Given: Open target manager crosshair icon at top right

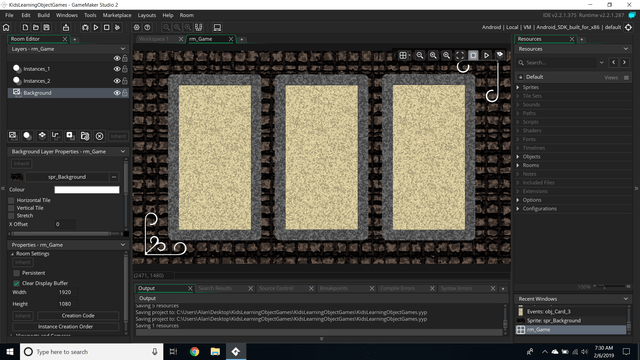Looking at the screenshot, I should coord(628,27).
